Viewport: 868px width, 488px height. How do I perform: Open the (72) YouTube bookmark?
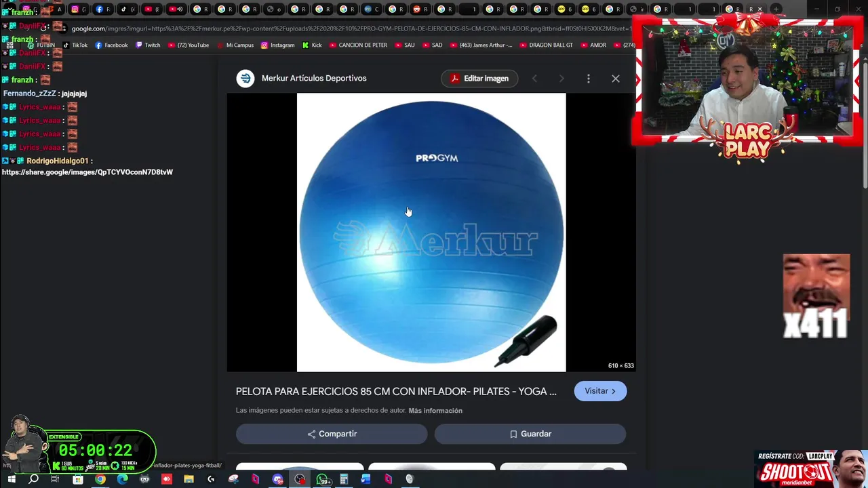click(x=189, y=45)
